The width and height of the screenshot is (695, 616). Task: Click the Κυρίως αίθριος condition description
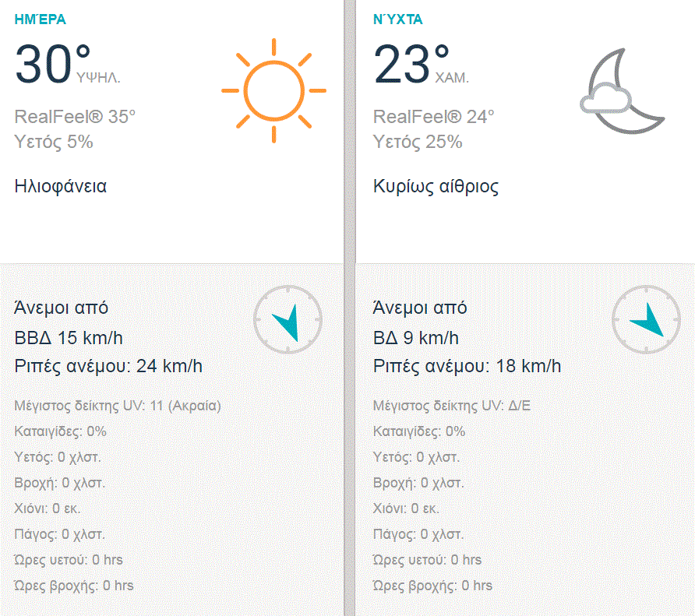pyautogui.click(x=436, y=186)
